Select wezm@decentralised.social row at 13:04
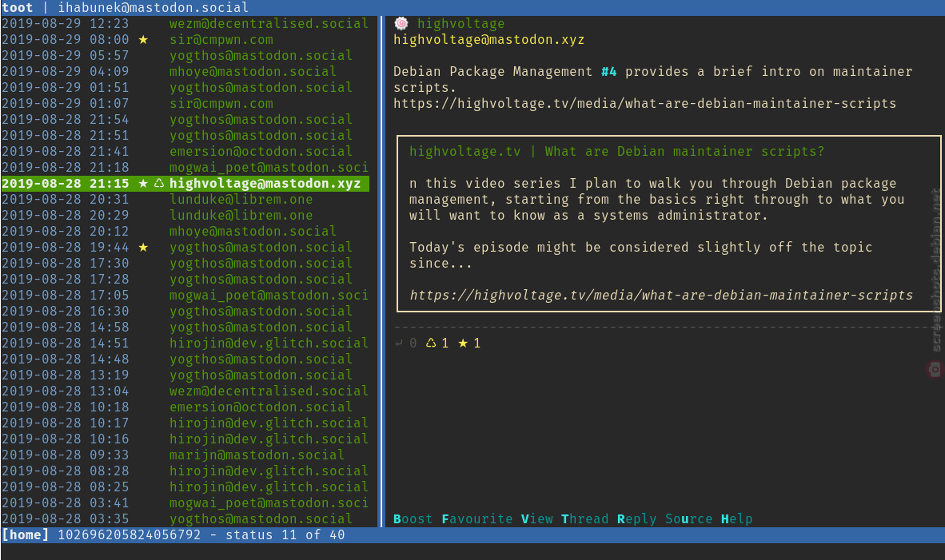 click(185, 391)
